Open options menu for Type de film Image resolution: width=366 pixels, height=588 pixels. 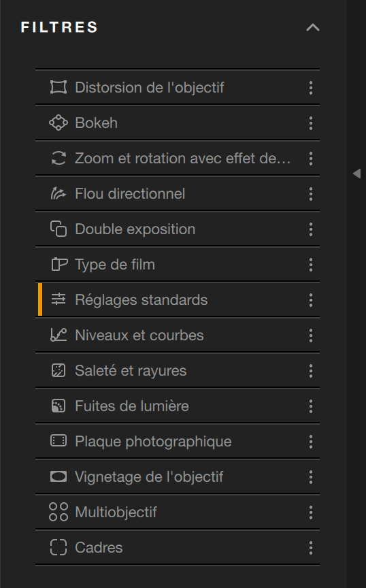[311, 264]
